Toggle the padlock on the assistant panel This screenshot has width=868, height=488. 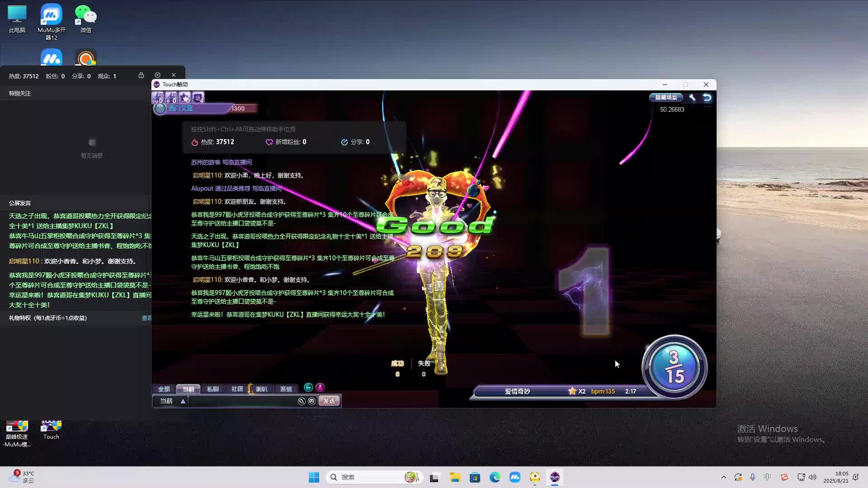(141, 75)
